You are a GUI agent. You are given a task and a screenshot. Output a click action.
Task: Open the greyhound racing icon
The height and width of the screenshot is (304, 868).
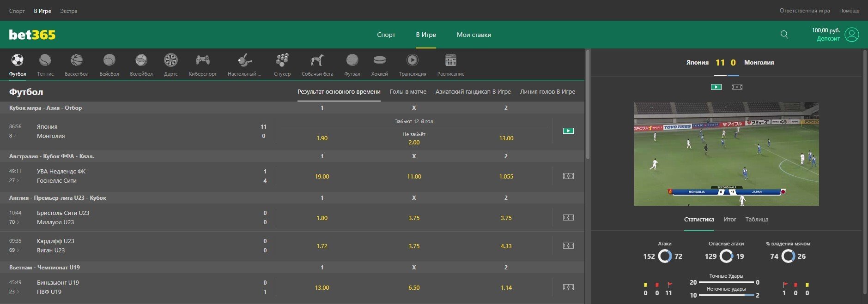click(x=317, y=60)
